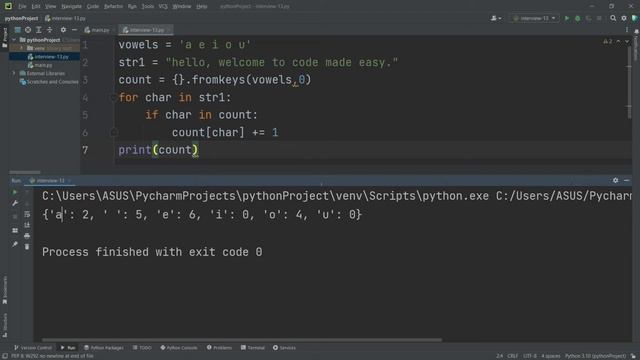Collapse all items in Project panel
Image resolution: width=640 pixels, height=360 pixels.
(x=50, y=30)
